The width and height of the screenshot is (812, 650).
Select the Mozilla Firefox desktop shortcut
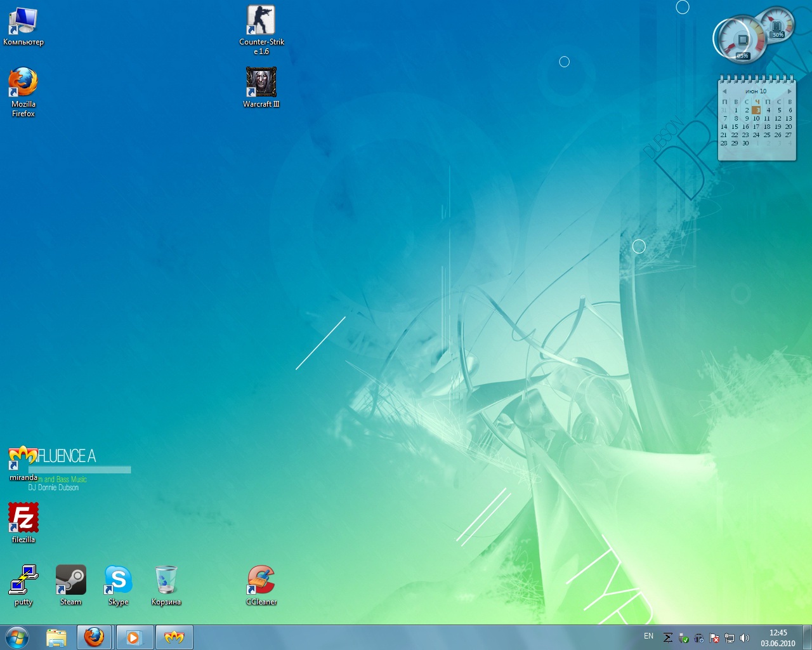(x=23, y=83)
